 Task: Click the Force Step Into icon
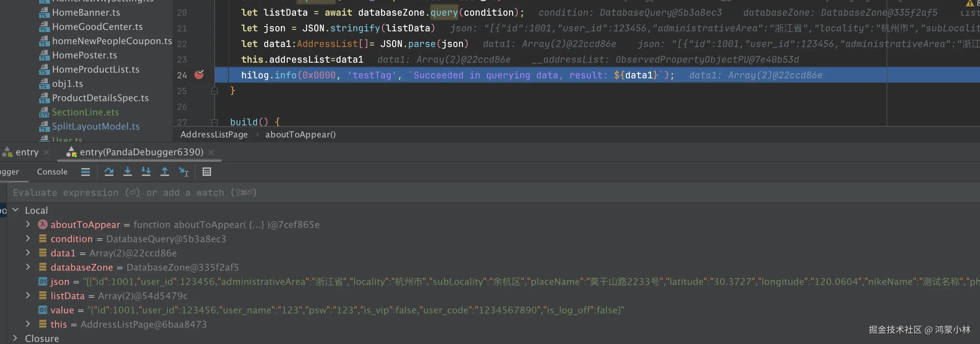[x=146, y=172]
